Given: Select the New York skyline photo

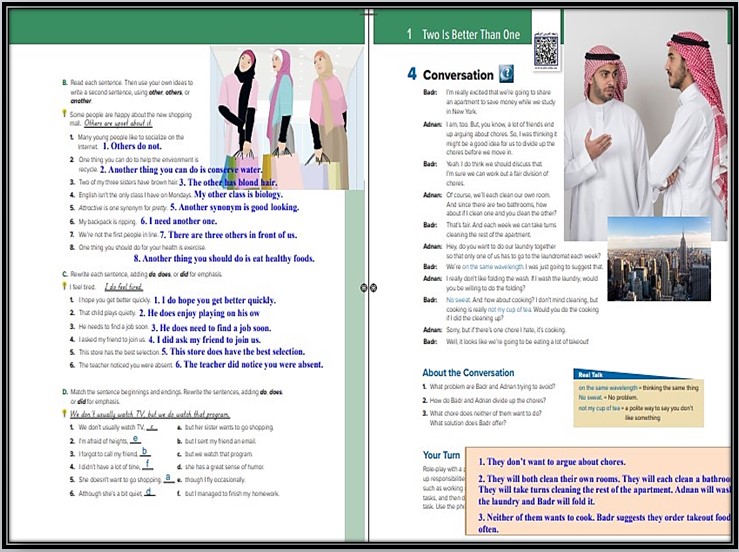Looking at the screenshot, I should 659,259.
